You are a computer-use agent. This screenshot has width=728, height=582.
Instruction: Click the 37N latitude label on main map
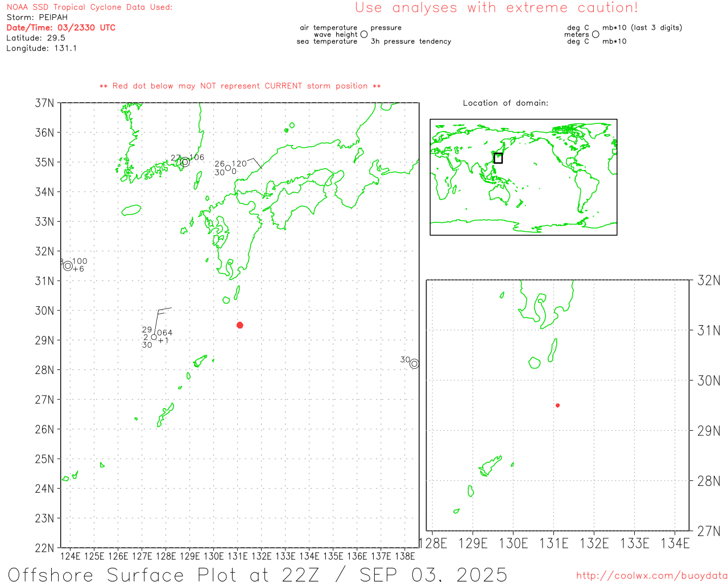point(45,103)
